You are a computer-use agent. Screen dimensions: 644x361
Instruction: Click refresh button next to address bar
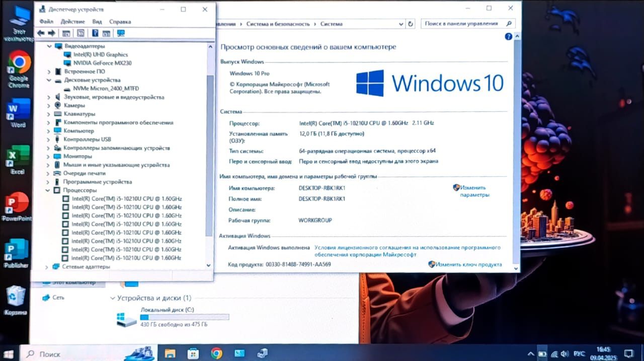click(x=411, y=24)
